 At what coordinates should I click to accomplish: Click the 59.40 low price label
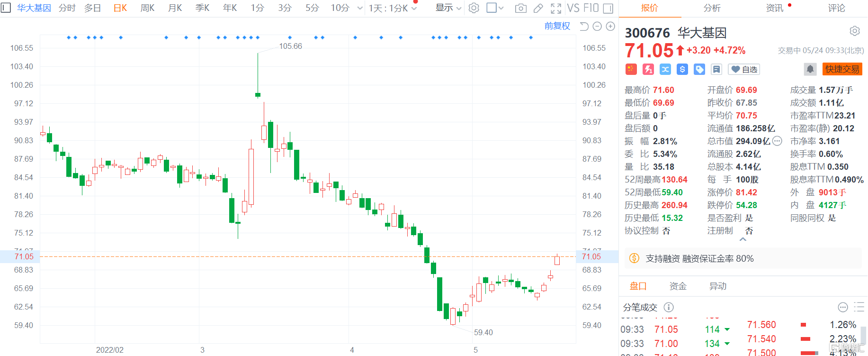pos(483,332)
